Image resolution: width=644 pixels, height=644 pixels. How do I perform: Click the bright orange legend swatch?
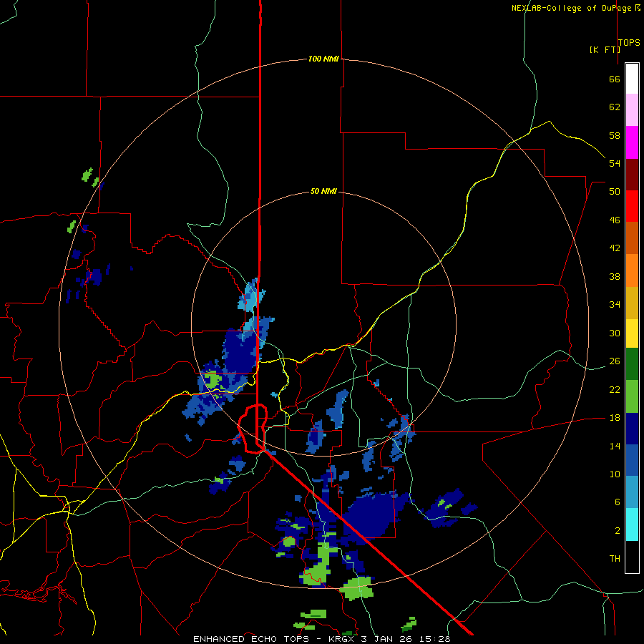pos(632,270)
